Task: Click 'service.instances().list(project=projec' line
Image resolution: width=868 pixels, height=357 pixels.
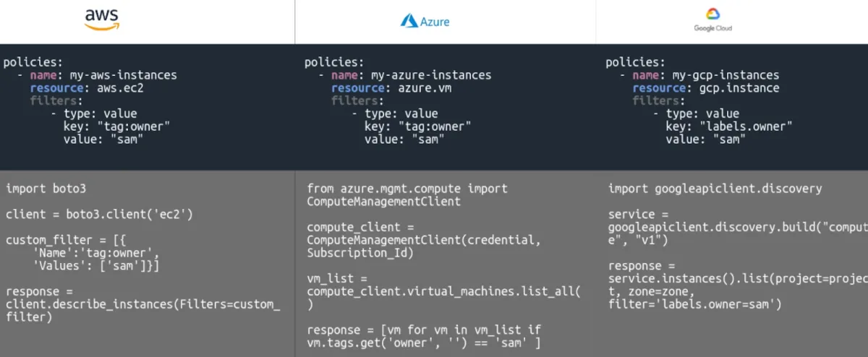Action: point(738,278)
